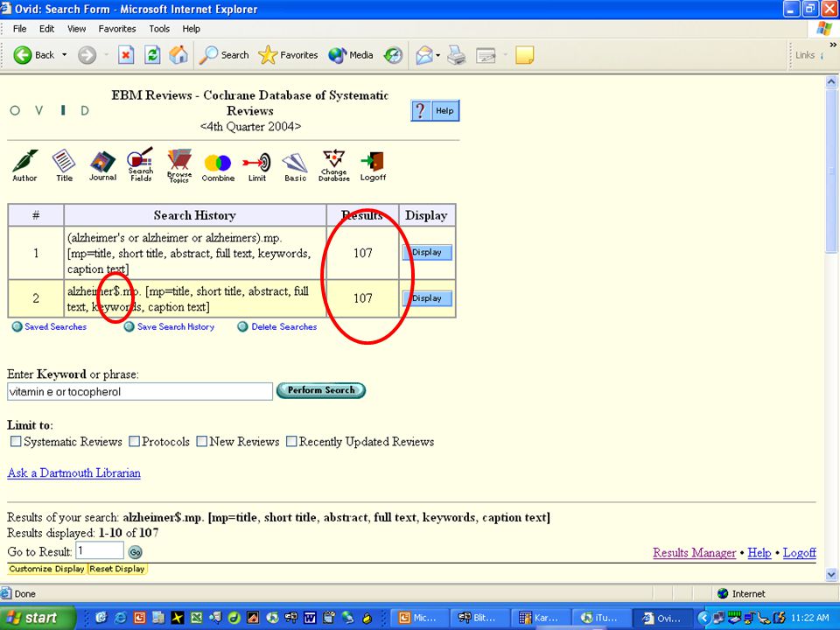Enable the Systematic Reviews limit checkbox
The image size is (840, 630).
coord(16,441)
